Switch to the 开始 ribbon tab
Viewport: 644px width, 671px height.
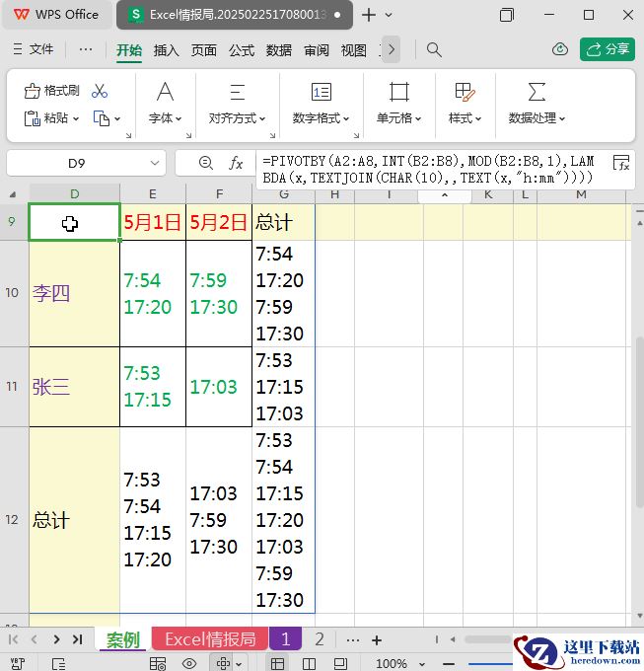(x=129, y=50)
